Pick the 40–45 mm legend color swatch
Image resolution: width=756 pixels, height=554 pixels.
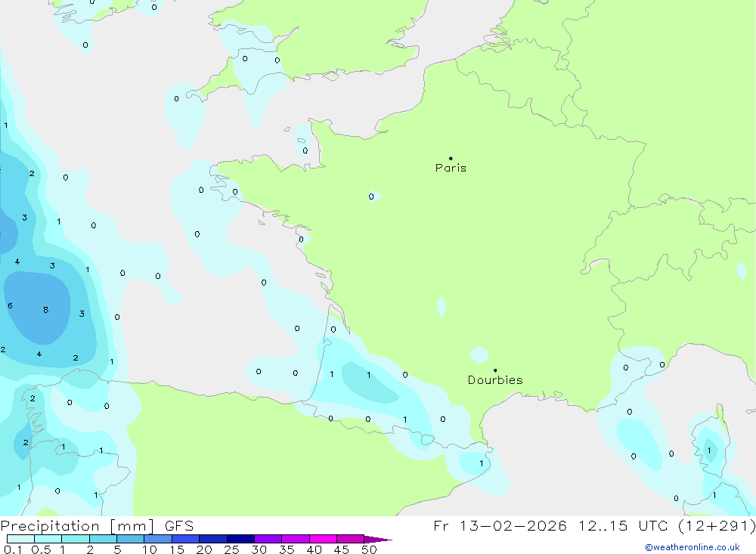[x=323, y=539]
